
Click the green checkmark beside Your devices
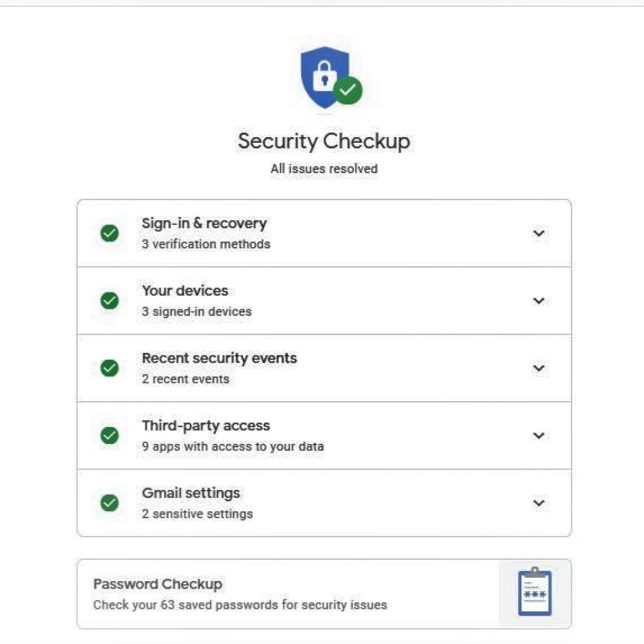point(109,301)
